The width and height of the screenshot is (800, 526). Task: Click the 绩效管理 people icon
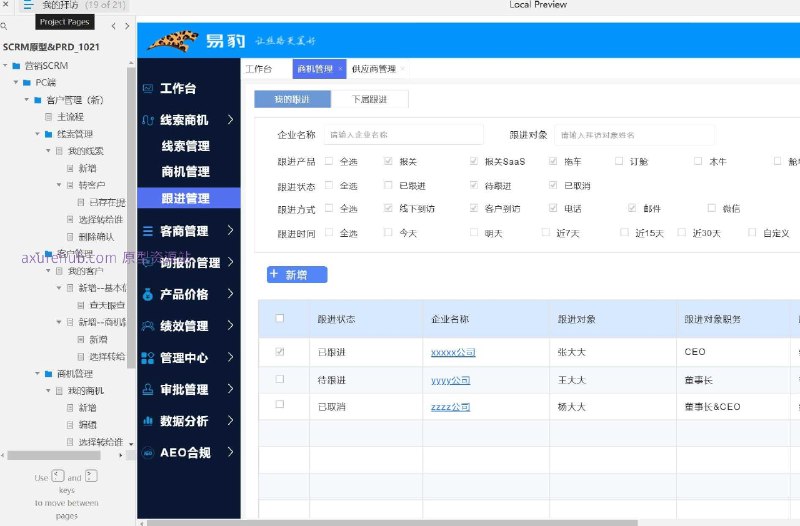[148, 326]
